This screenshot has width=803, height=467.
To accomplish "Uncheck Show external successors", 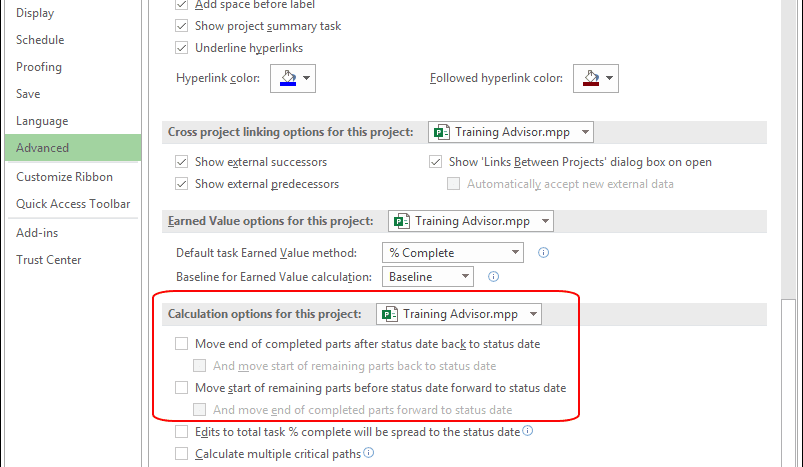I will coord(181,162).
